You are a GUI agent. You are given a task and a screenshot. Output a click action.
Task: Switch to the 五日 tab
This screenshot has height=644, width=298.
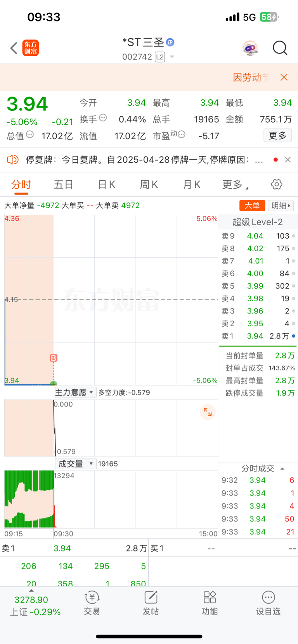point(63,184)
